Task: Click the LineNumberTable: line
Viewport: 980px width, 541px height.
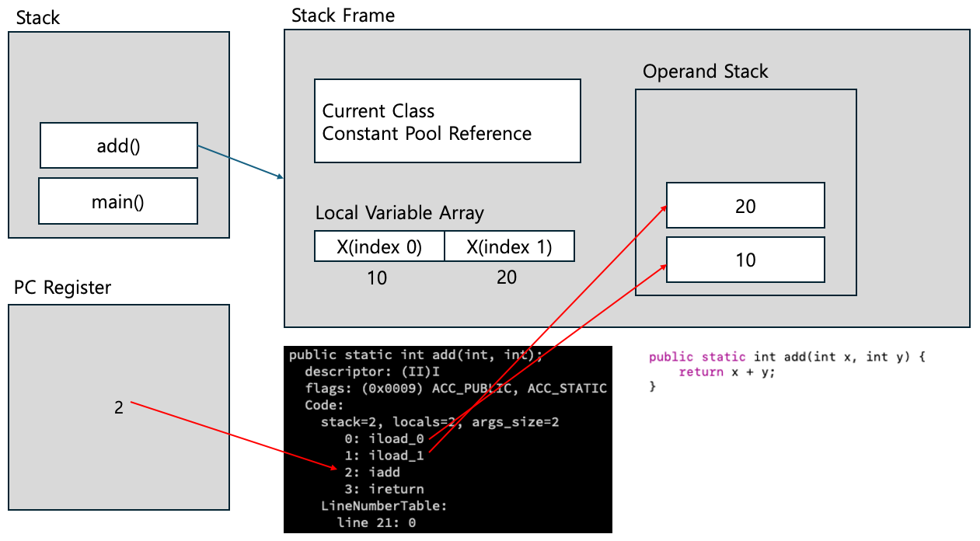Action: (384, 506)
